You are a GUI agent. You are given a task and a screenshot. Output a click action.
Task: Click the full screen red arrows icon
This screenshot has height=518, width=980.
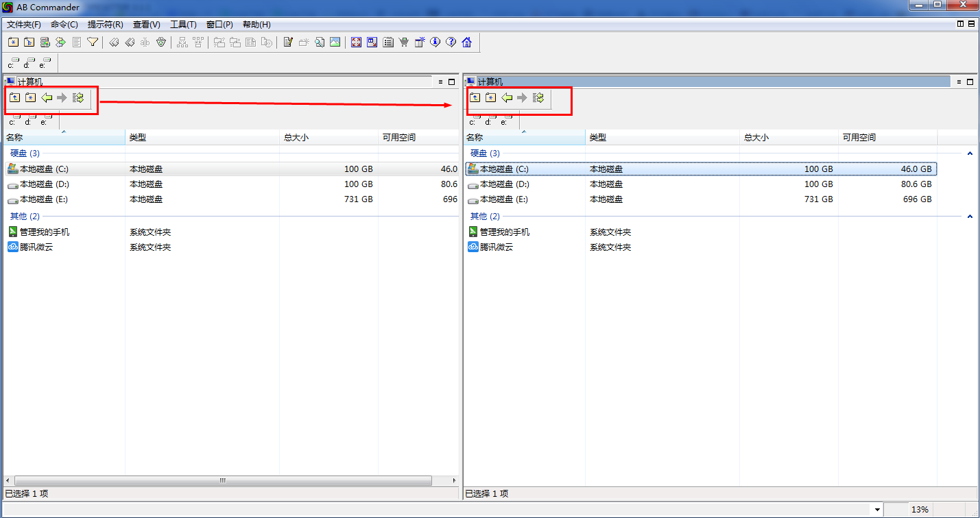pyautogui.click(x=356, y=42)
